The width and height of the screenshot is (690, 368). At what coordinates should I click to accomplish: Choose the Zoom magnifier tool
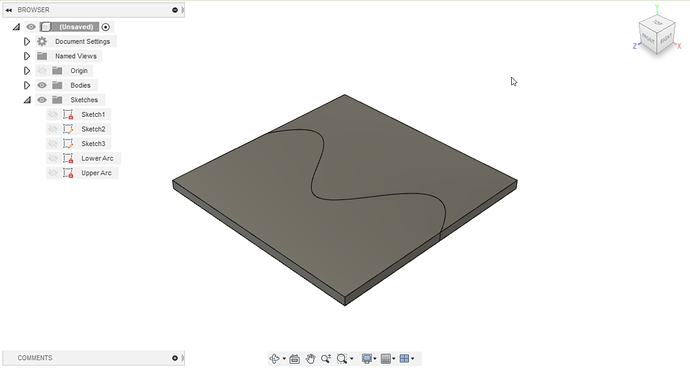coord(326,359)
